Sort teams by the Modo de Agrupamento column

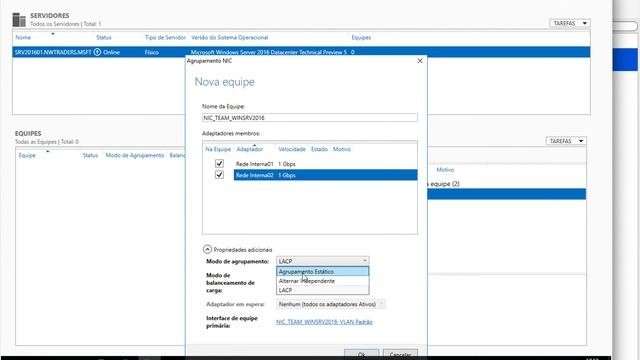pos(135,156)
